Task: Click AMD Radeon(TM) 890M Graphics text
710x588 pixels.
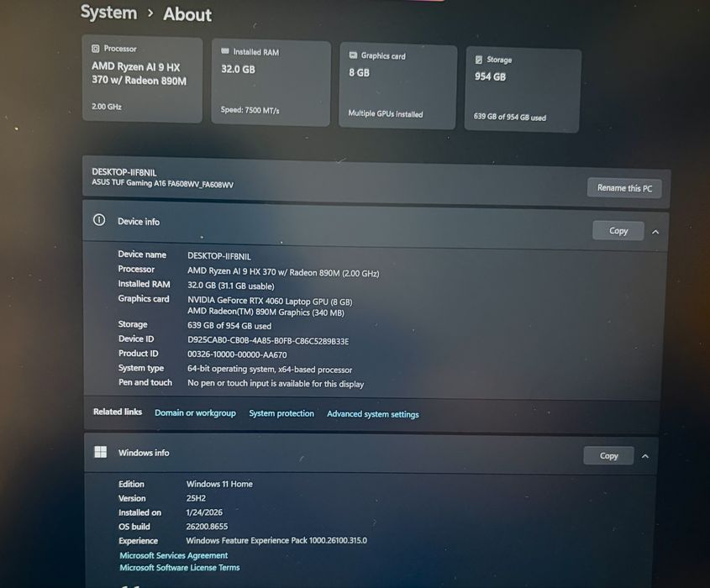Action: pos(266,312)
